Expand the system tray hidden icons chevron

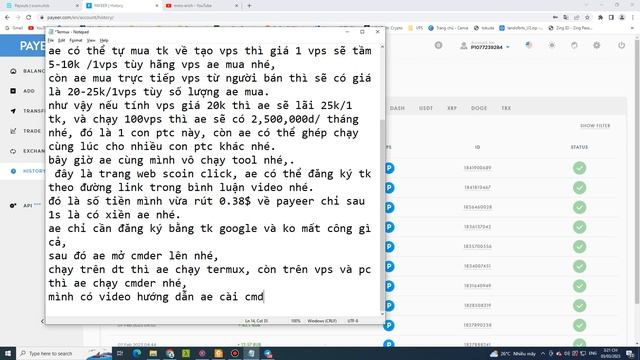pos(543,353)
